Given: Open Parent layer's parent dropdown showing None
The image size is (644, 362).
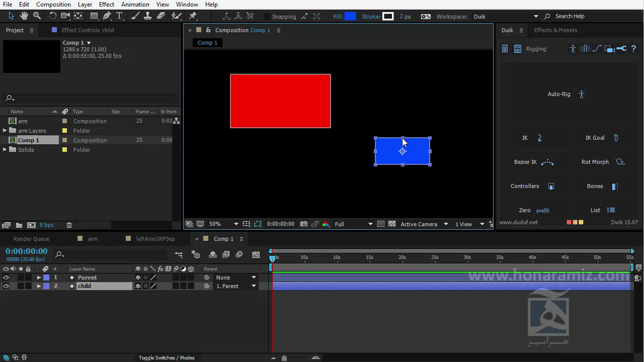Looking at the screenshot, I should coord(236,278).
